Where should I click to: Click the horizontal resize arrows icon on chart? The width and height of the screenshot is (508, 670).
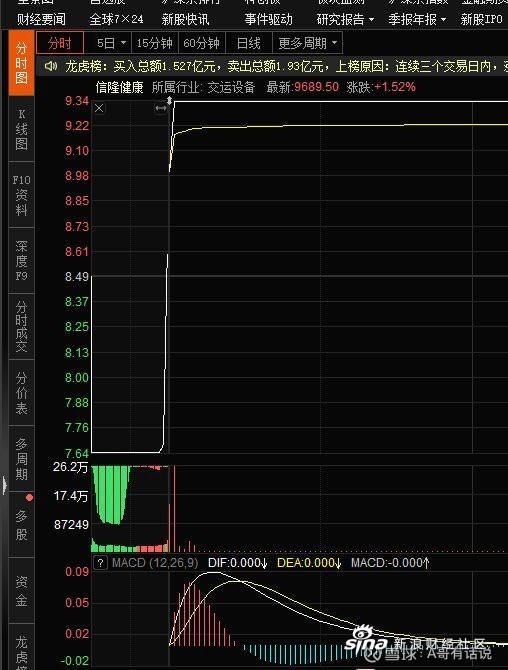pos(161,109)
